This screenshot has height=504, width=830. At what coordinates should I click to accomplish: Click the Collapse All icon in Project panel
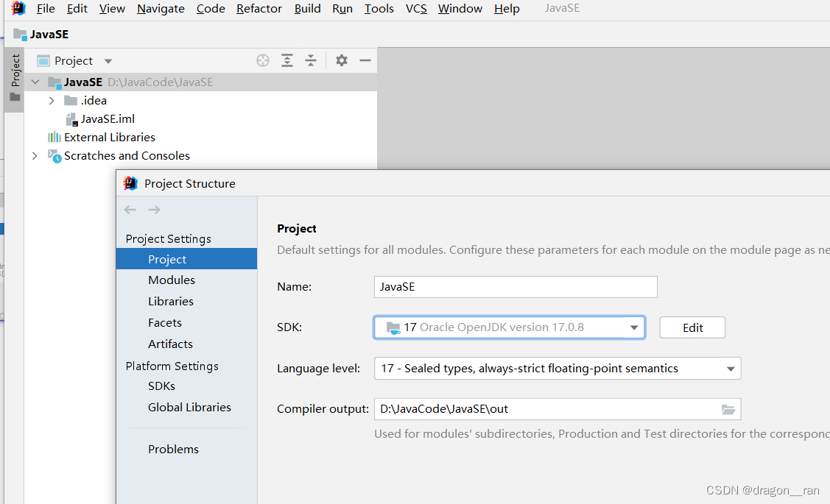[311, 60]
